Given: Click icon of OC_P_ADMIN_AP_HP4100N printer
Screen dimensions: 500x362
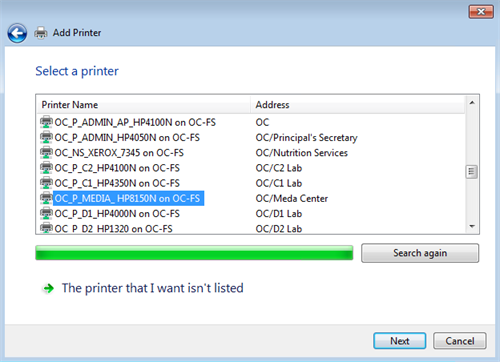Looking at the screenshot, I should (46, 122).
